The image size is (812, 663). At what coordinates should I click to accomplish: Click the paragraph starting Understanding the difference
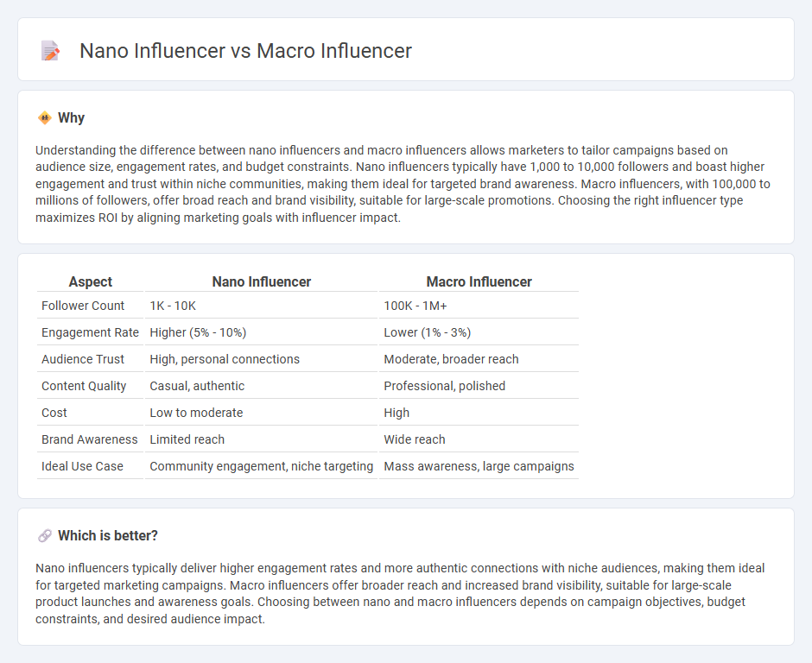pyautogui.click(x=403, y=184)
